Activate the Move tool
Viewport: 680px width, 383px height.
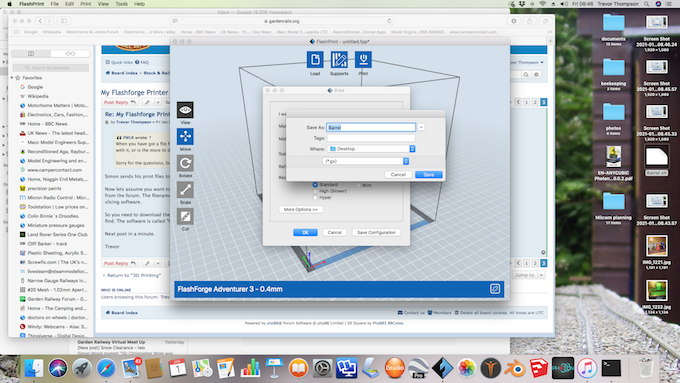[x=185, y=137]
